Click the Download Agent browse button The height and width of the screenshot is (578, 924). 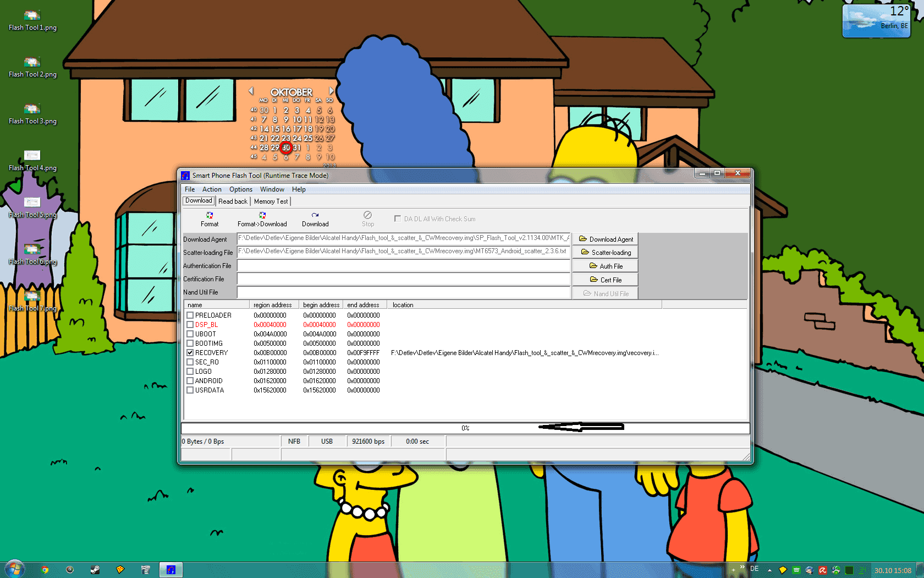pyautogui.click(x=605, y=239)
